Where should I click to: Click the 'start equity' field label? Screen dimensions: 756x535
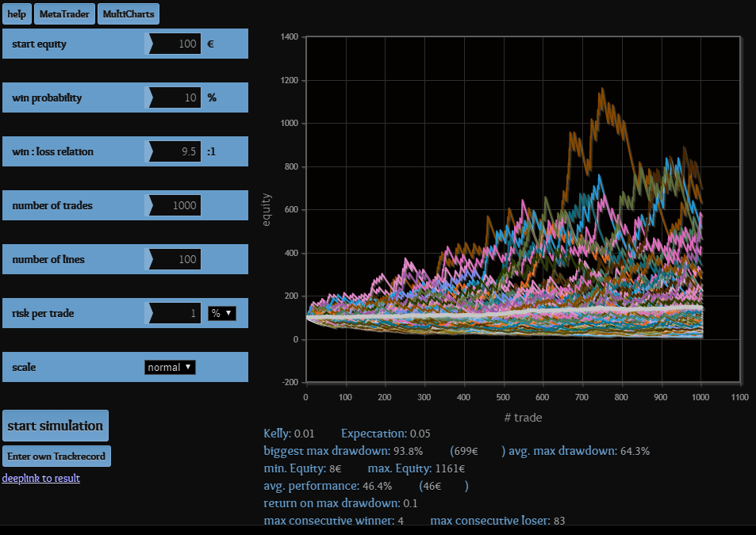coord(39,44)
